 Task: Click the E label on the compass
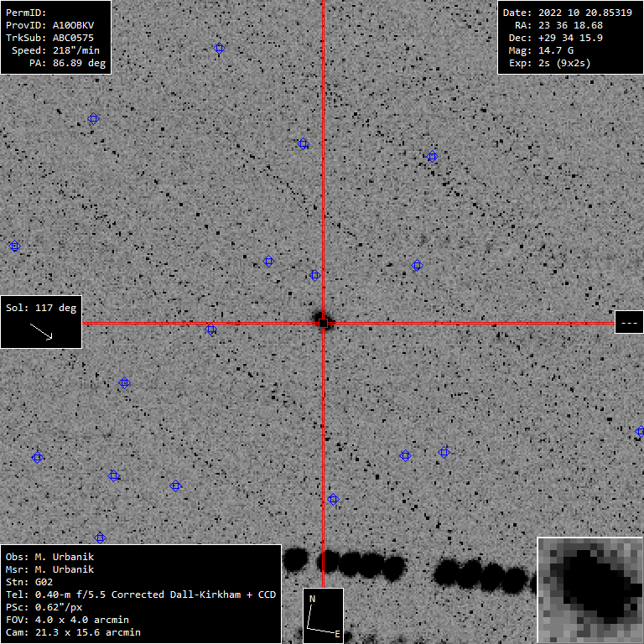click(x=337, y=634)
